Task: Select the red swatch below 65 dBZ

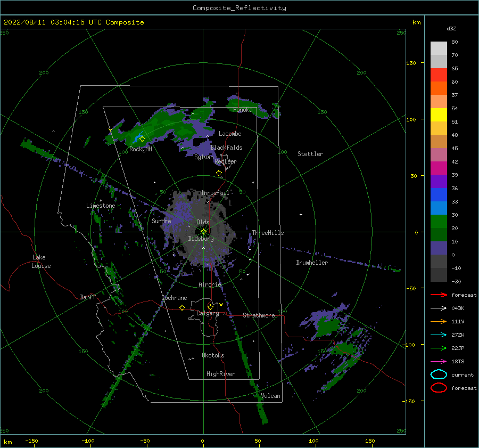Action: click(439, 75)
